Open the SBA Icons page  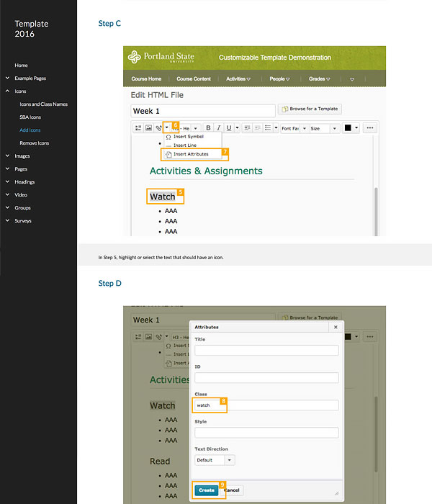[30, 117]
